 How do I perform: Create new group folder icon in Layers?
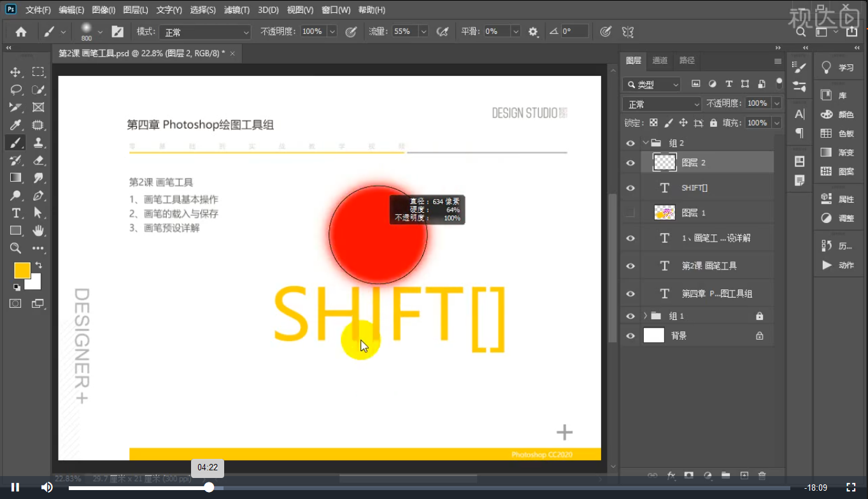(x=725, y=475)
